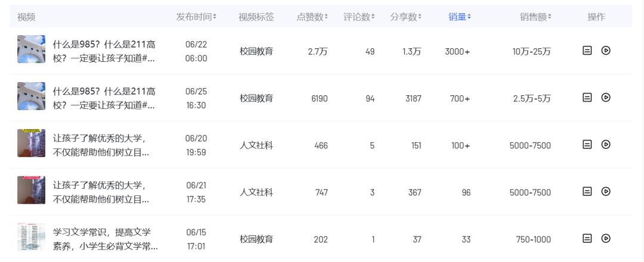Click 校园教育 tag in 06/22 row
The height and width of the screenshot is (262, 644).
(x=256, y=51)
